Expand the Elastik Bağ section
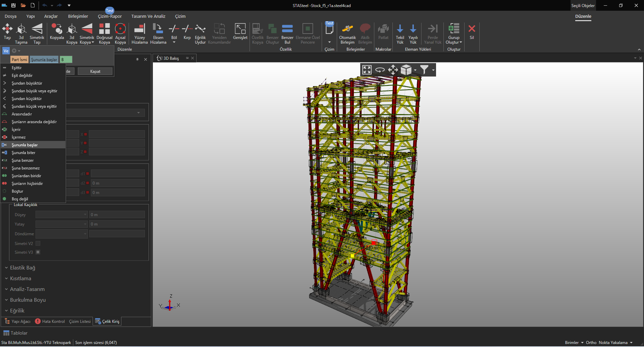Viewport: 644px width, 347px height. (x=22, y=268)
